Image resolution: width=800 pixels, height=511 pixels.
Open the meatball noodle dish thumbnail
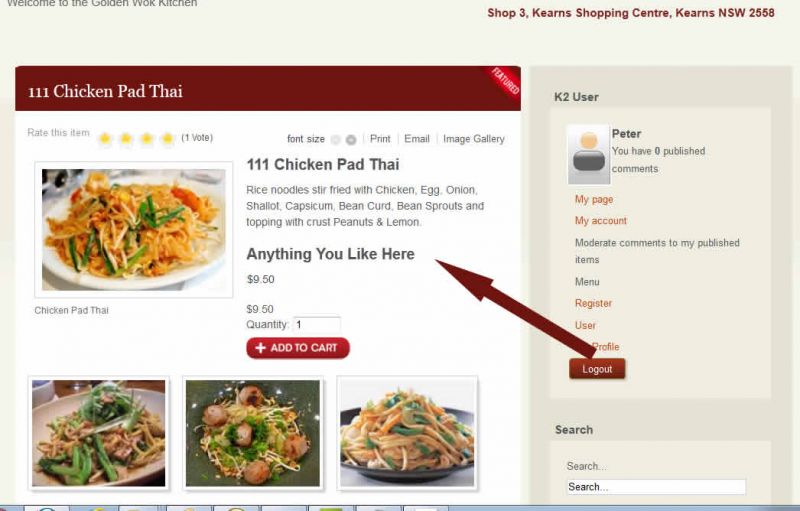coord(253,433)
